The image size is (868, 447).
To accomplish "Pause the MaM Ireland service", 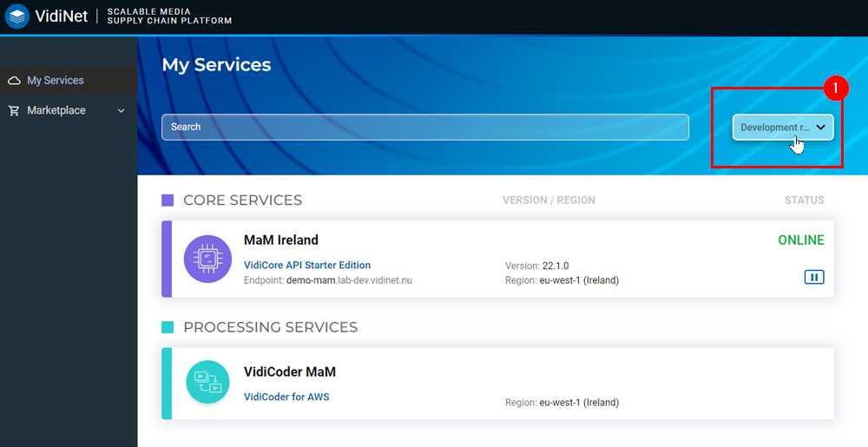I will [x=813, y=277].
